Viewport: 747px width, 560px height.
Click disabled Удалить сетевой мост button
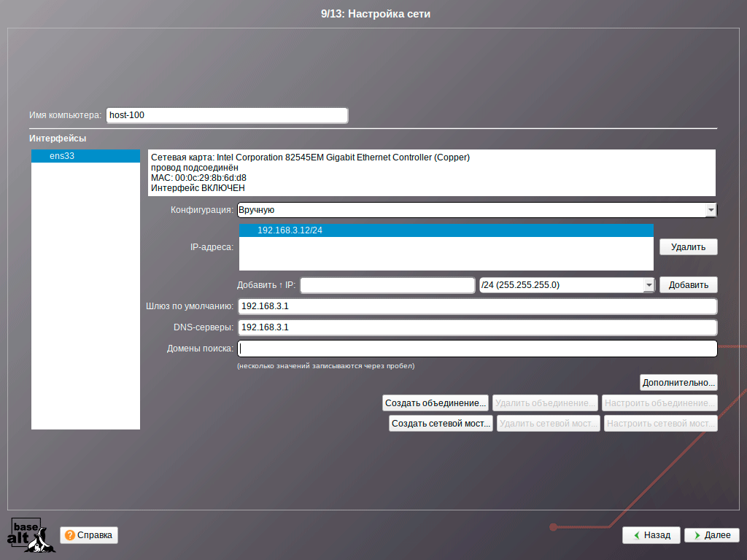point(549,424)
